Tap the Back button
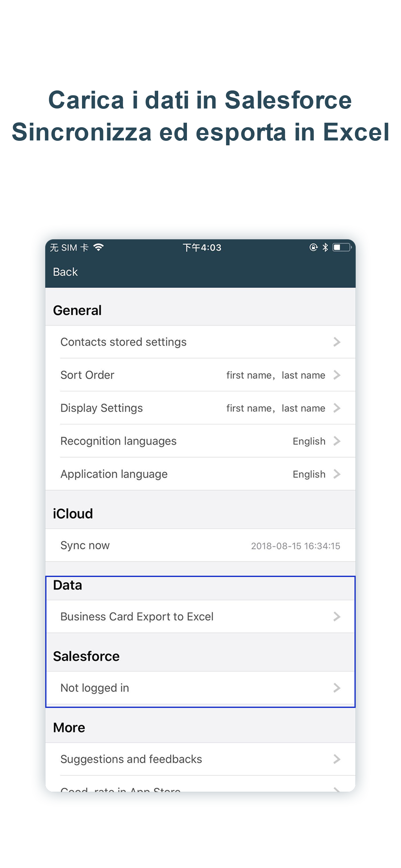Screen dimensions: 401x868 [65, 272]
